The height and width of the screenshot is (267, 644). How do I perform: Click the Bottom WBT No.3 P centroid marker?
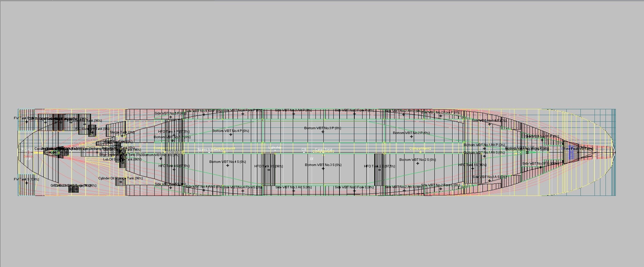[323, 132]
